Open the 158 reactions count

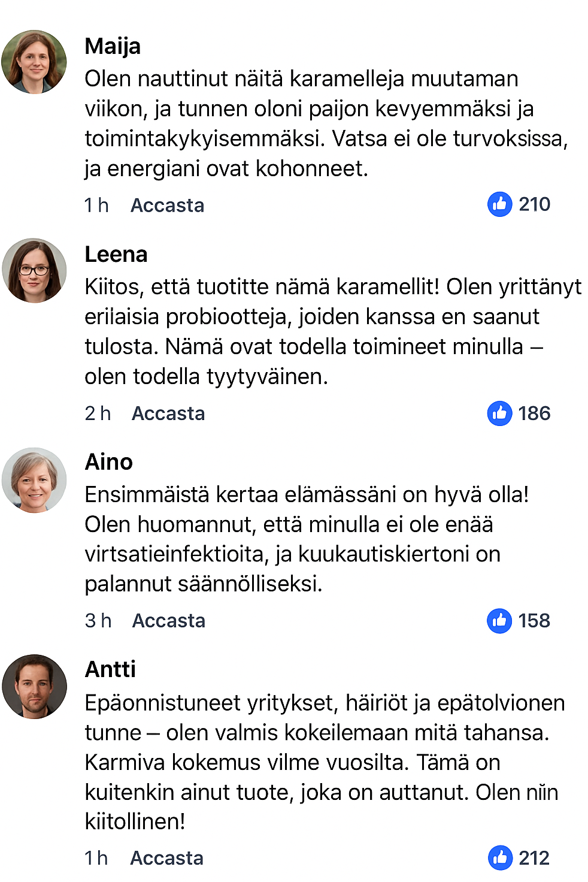point(534,621)
